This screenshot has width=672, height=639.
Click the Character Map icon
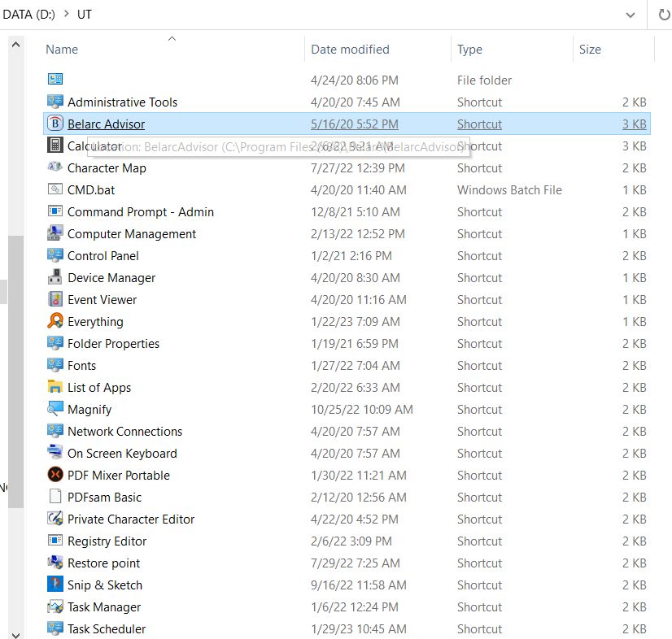click(x=55, y=167)
